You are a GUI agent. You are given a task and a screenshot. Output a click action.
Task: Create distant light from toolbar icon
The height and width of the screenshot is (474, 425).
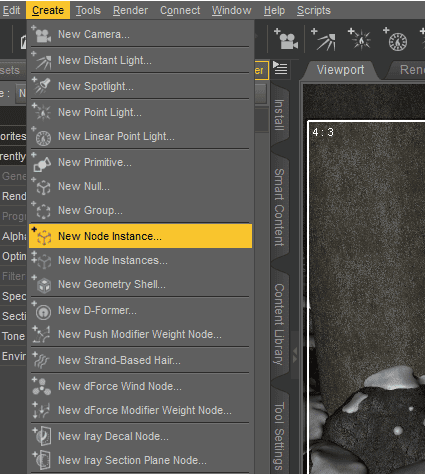[x=323, y=39]
